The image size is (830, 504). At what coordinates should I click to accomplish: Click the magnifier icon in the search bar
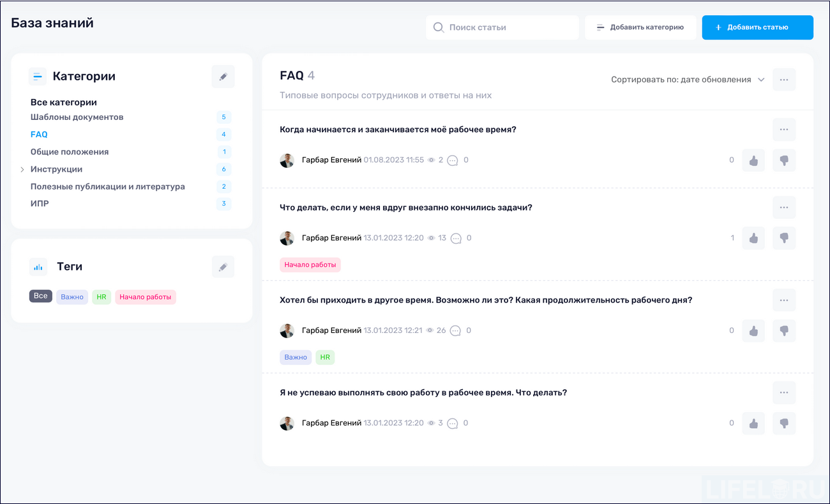click(x=439, y=27)
